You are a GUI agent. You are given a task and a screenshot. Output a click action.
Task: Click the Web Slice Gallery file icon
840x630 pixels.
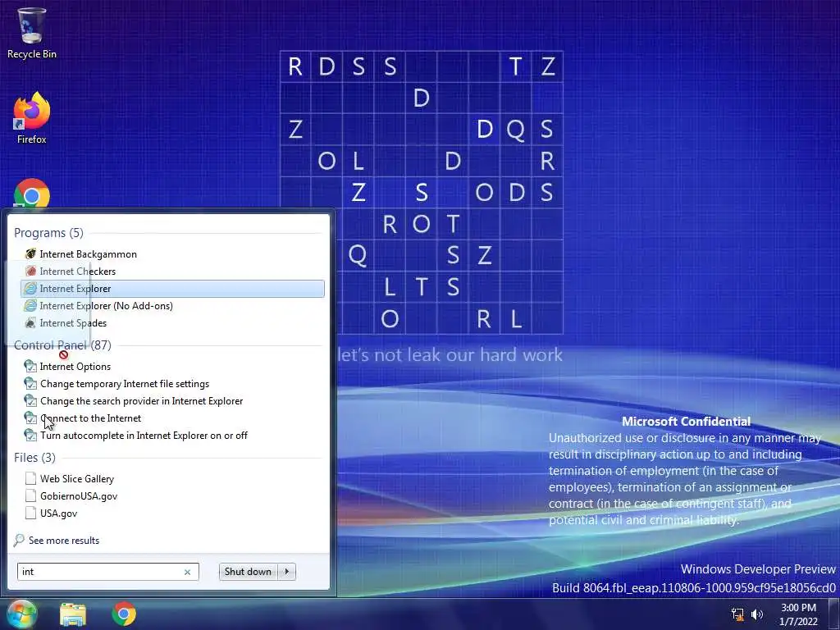pyautogui.click(x=30, y=478)
